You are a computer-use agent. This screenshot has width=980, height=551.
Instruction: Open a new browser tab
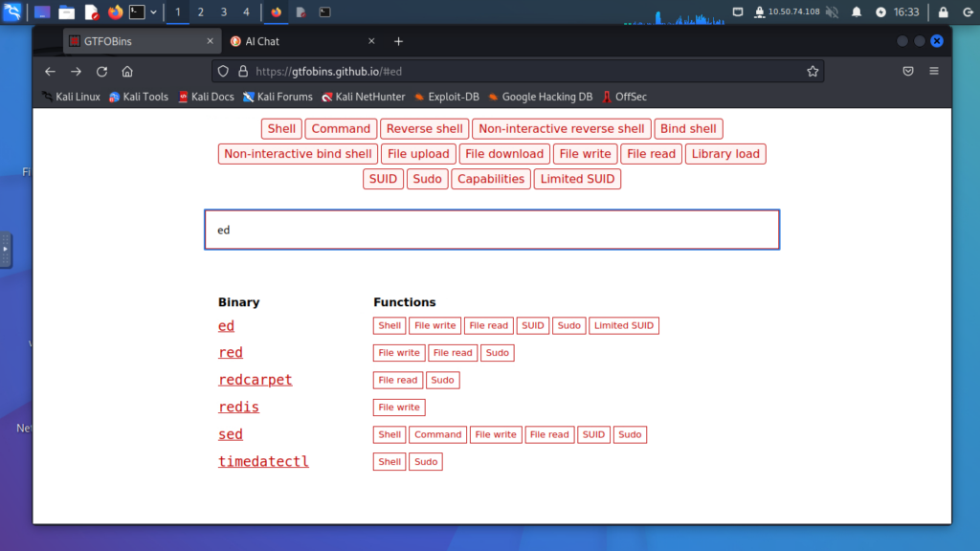399,41
